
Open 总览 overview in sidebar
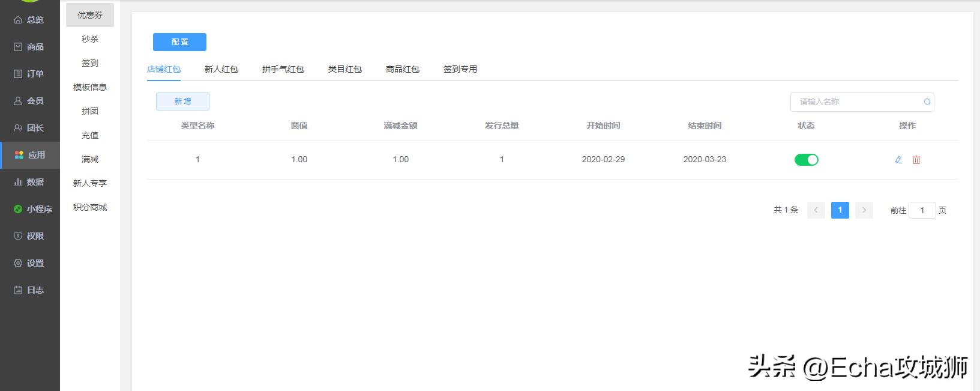(x=29, y=20)
